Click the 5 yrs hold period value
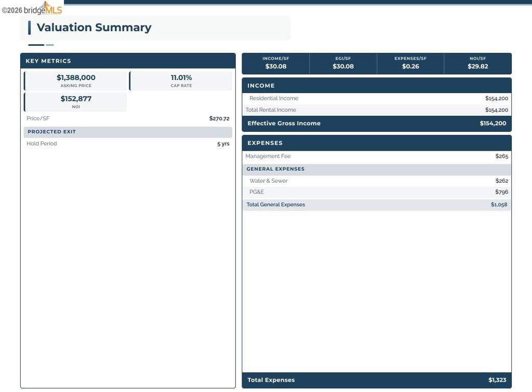The height and width of the screenshot is (392, 532). click(x=223, y=144)
